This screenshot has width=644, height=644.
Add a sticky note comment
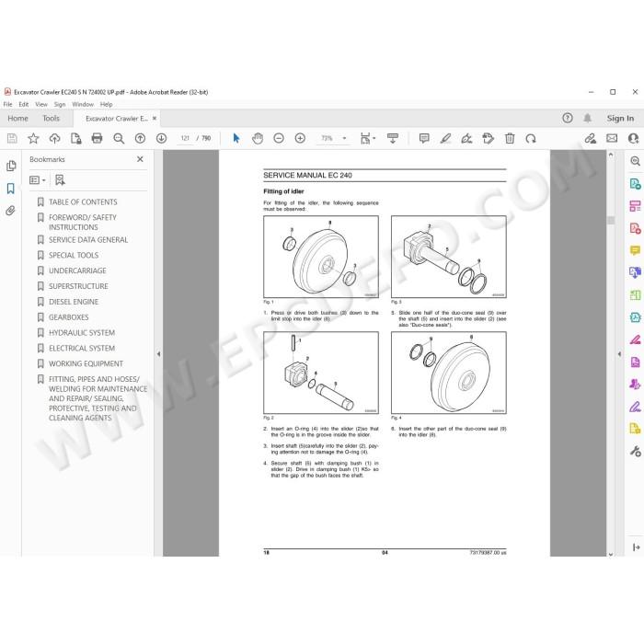424,138
